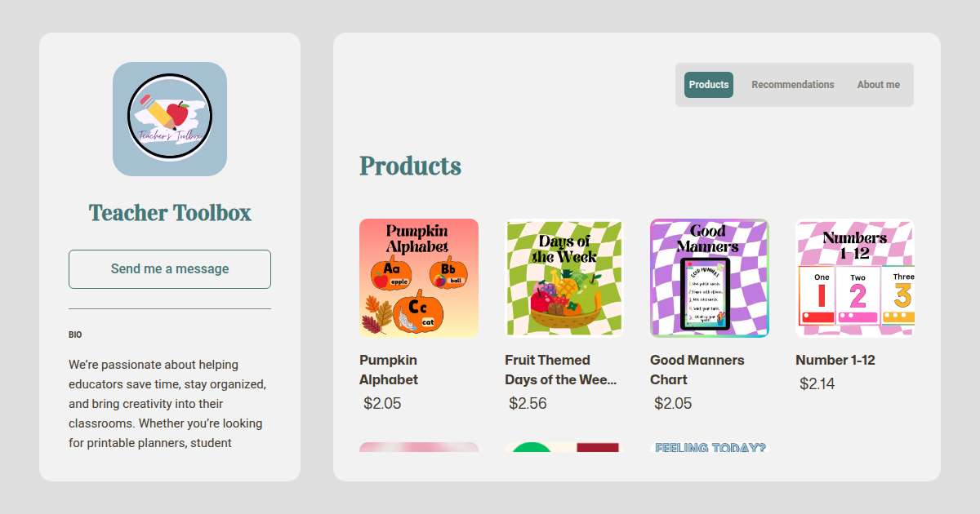980x514 pixels.
Task: Open the green and red product thumbnail
Action: [x=564, y=447]
